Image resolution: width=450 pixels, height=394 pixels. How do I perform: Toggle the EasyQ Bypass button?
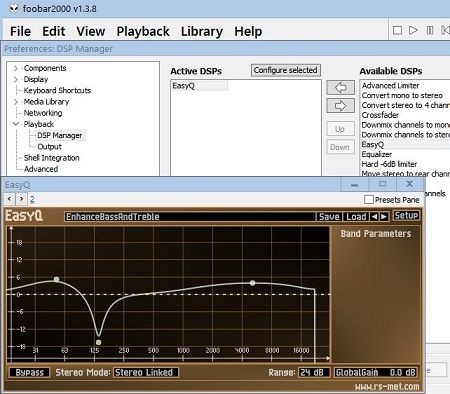click(x=29, y=372)
